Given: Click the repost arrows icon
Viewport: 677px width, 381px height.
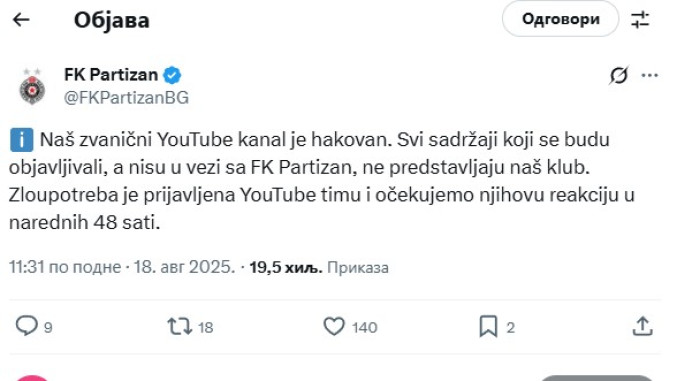Looking at the screenshot, I should (x=180, y=327).
